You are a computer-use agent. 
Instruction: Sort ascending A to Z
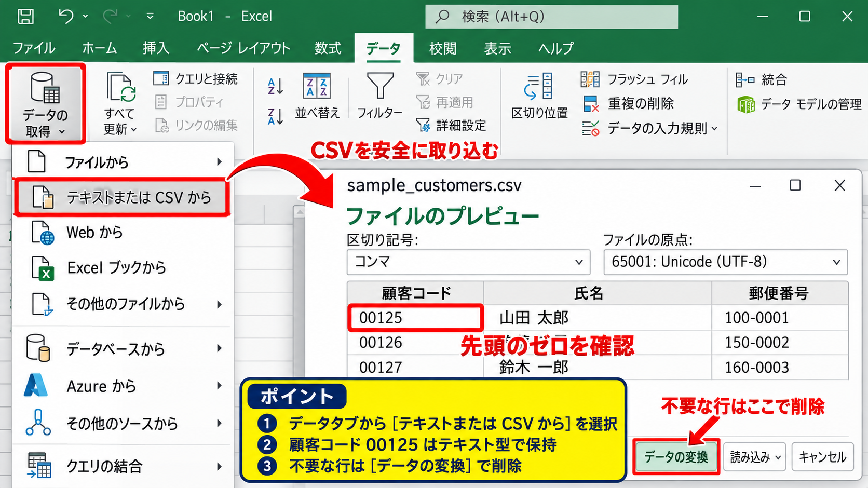pyautogui.click(x=275, y=86)
